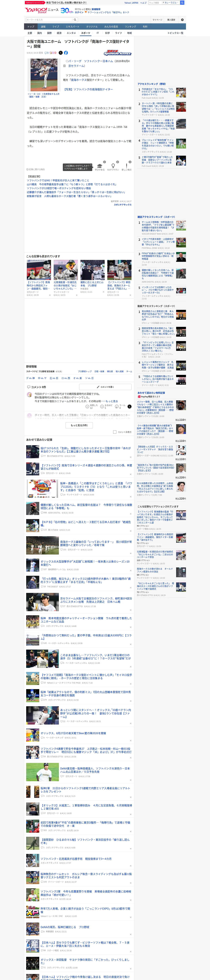Image resolution: width=210 pixels, height=980 pixels.
Task: Open the 【写真】ソフトバンクの南海復刻ナイター link
Action: [x=88, y=89]
